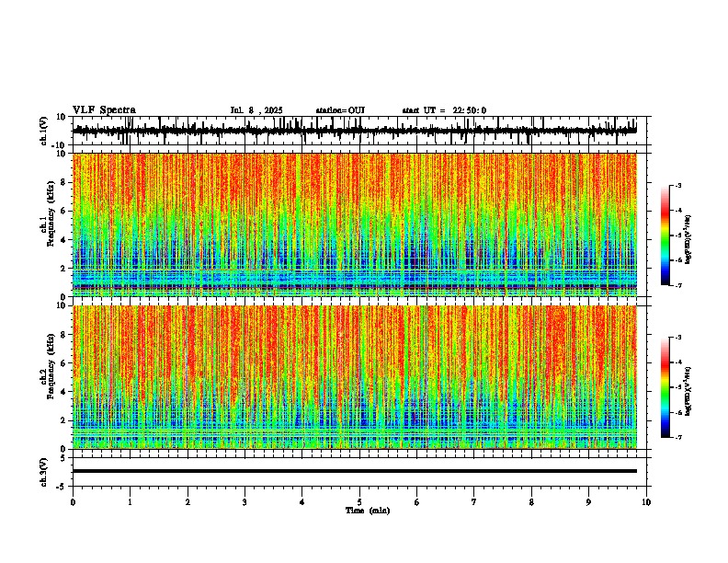The width and height of the screenshot is (728, 563).
Task: Click time-axis tick label "0"
Action: (x=73, y=502)
